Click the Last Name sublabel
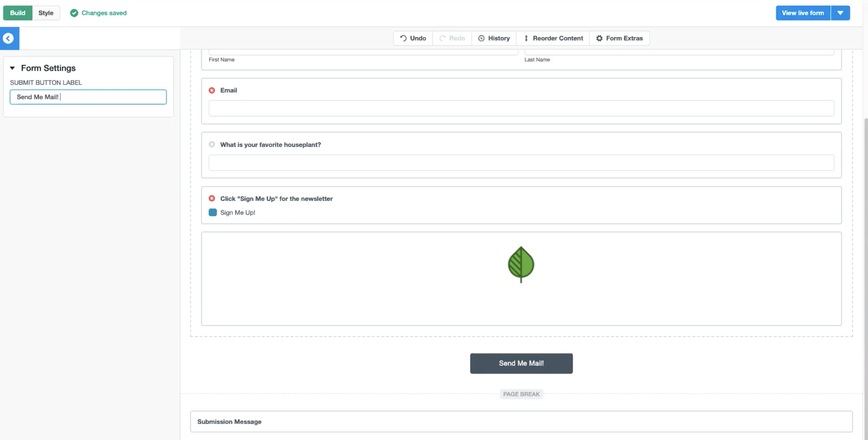This screenshot has width=868, height=440. point(537,60)
